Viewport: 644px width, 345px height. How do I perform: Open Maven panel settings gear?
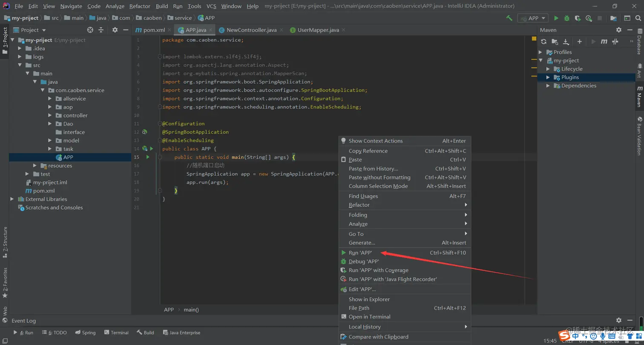[x=619, y=30]
